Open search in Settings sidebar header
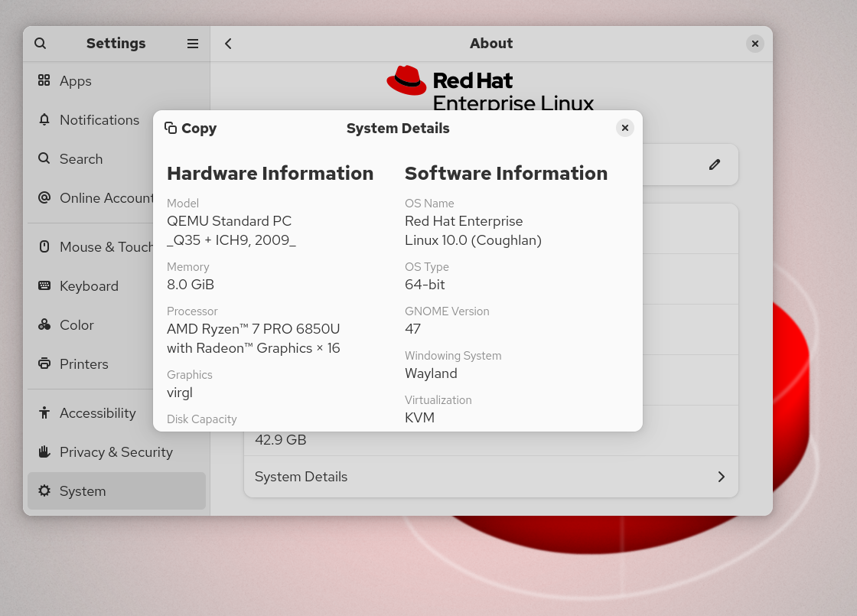The image size is (857, 616). [41, 43]
